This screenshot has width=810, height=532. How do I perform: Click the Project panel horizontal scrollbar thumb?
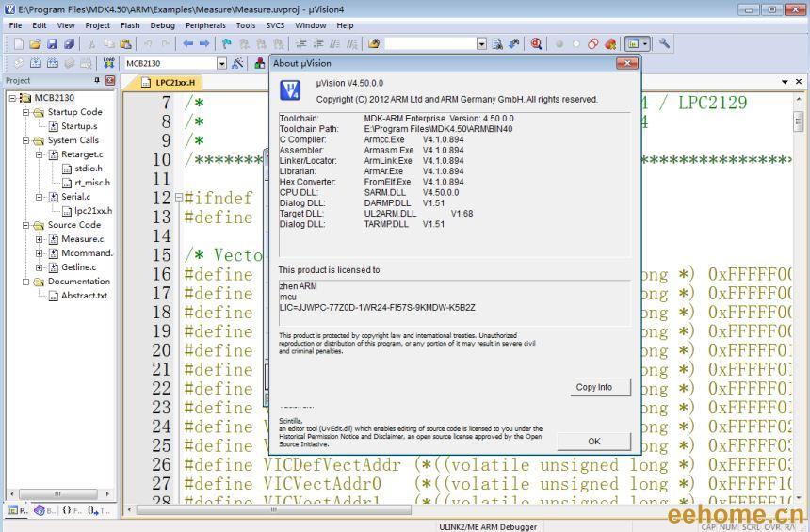pyautogui.click(x=57, y=493)
